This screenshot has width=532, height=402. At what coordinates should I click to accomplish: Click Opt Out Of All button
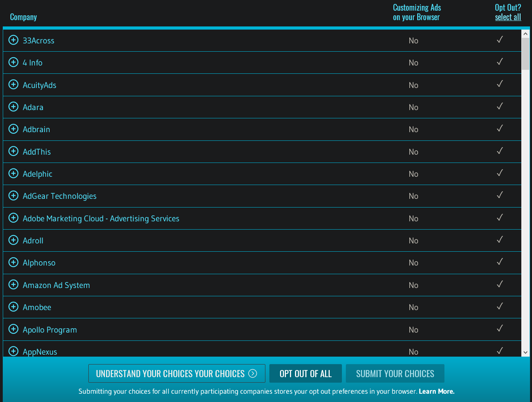click(306, 373)
